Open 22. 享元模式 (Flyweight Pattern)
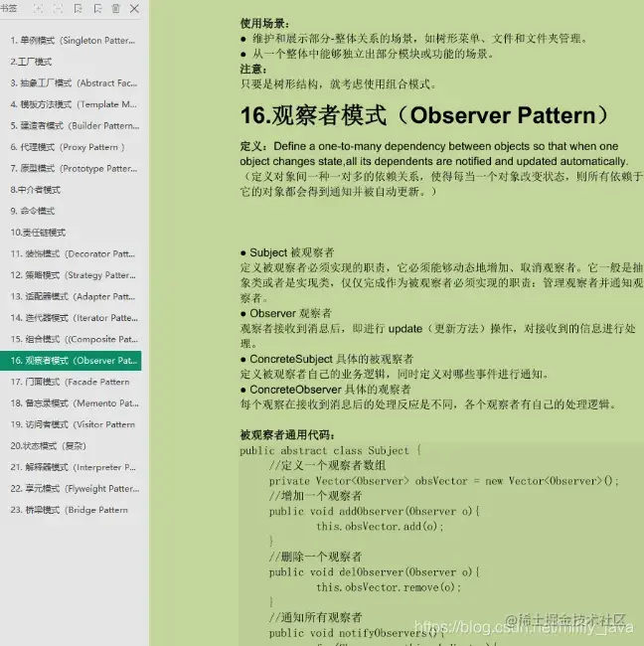This screenshot has height=646, width=644. [73, 489]
